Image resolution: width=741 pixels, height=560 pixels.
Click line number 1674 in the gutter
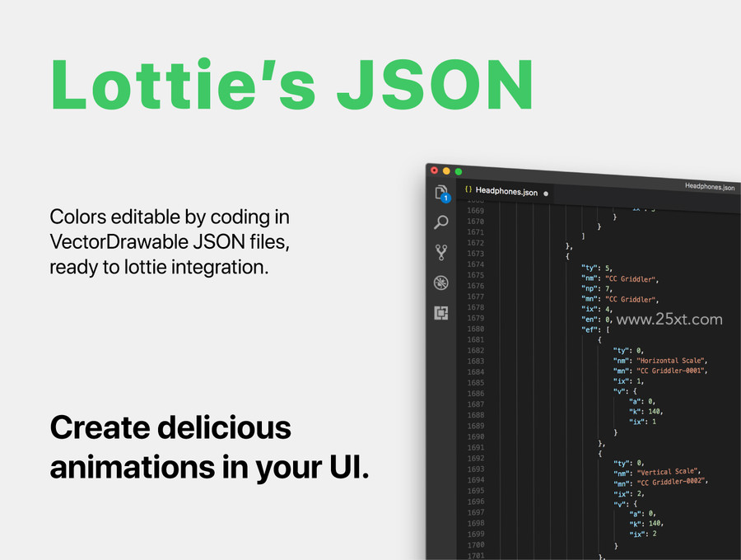(475, 264)
